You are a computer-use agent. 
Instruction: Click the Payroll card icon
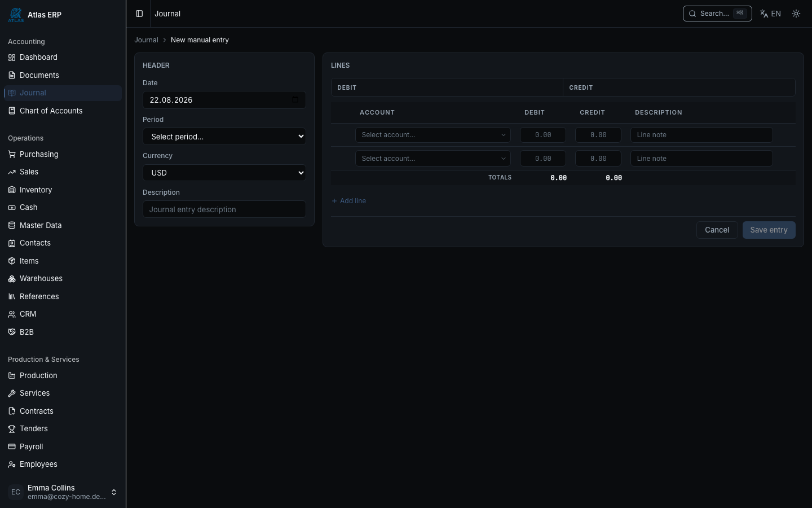[12, 446]
